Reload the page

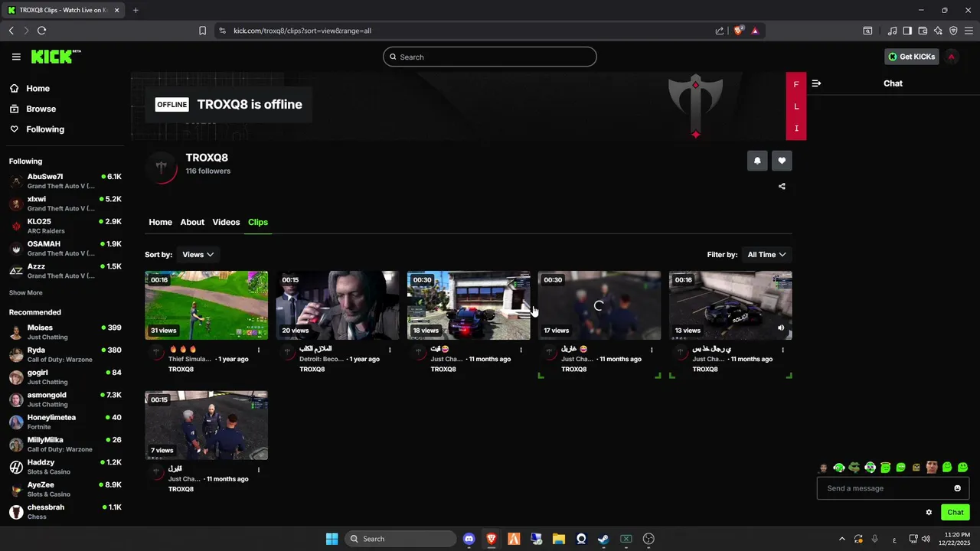click(41, 31)
